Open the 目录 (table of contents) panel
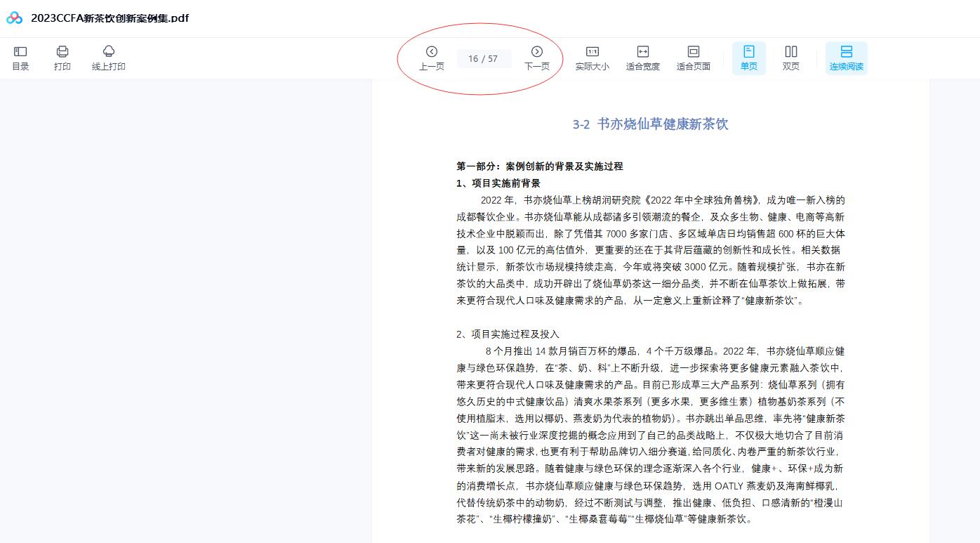The width and height of the screenshot is (980, 543). [x=20, y=58]
